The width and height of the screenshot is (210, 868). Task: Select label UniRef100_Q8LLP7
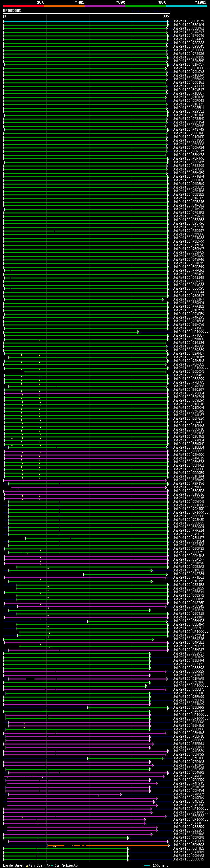(188, 538)
